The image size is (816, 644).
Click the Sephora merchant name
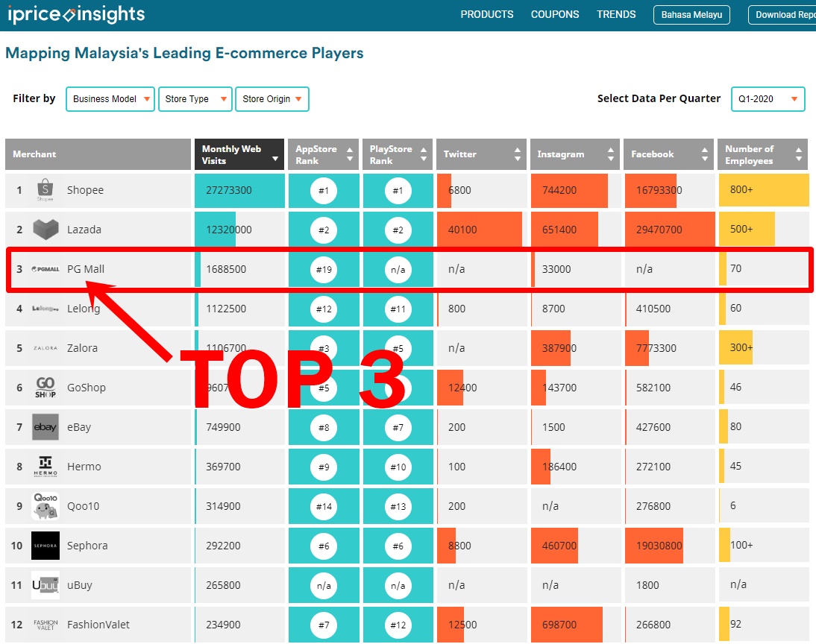[x=87, y=546]
